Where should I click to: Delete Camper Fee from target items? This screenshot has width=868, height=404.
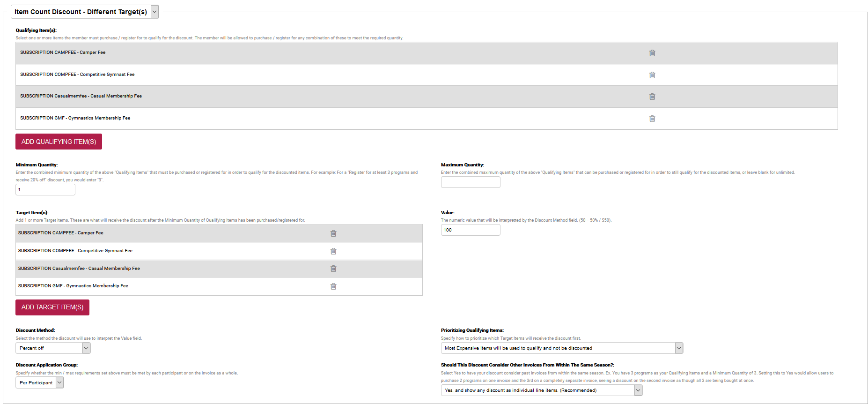(x=333, y=233)
